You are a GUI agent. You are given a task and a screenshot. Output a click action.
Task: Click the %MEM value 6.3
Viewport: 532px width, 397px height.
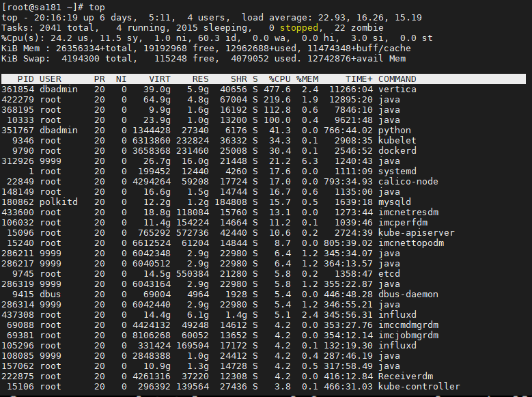(x=310, y=161)
